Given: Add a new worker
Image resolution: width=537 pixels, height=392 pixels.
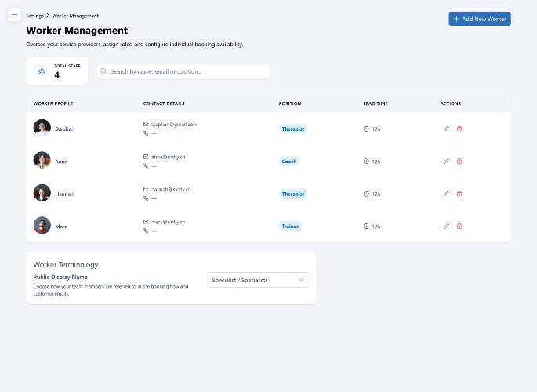Looking at the screenshot, I should [x=480, y=19].
